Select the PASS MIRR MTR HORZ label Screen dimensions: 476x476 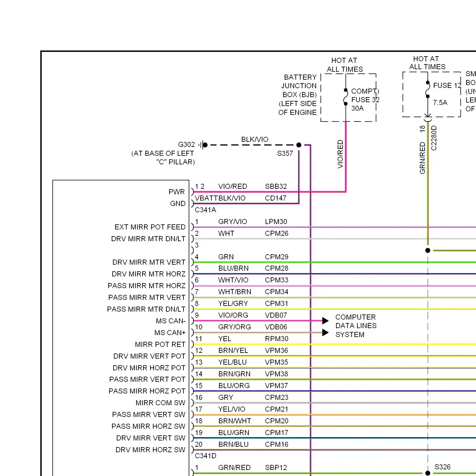pyautogui.click(x=147, y=286)
